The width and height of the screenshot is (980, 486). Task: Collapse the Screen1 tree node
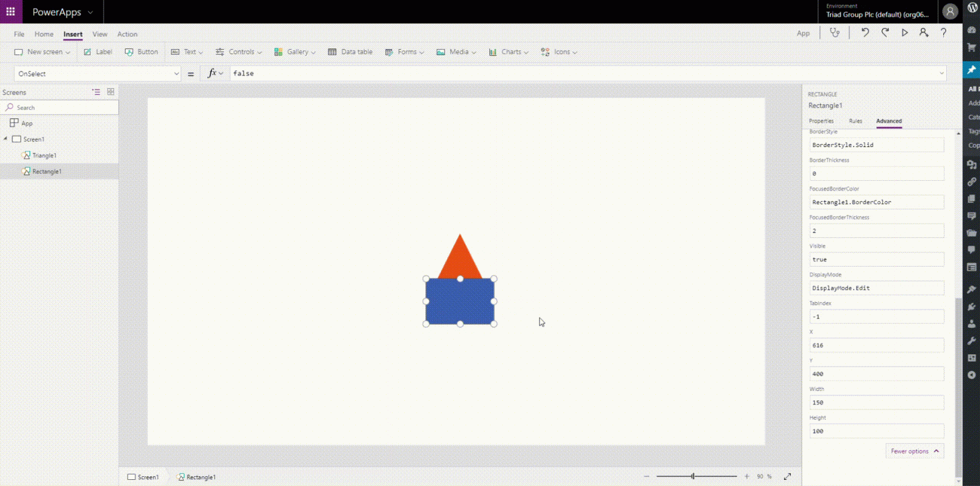tap(6, 139)
